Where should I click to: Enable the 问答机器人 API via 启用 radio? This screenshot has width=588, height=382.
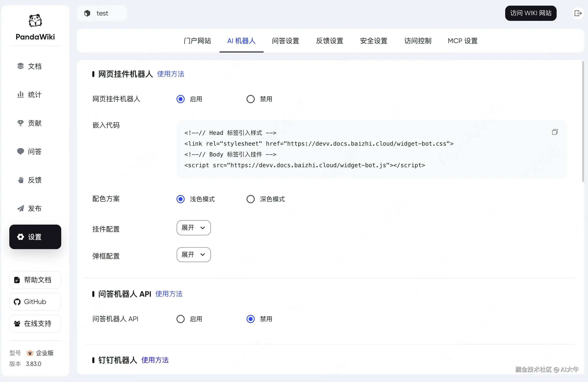coord(180,319)
